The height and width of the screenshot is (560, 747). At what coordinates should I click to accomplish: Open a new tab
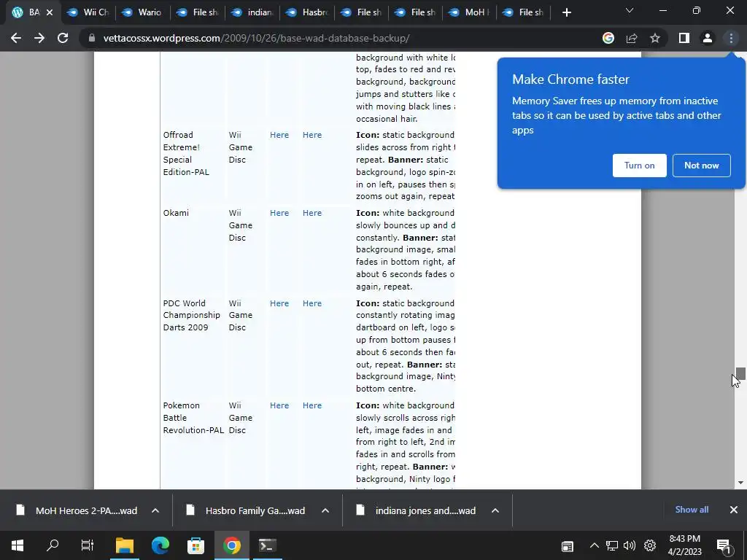[566, 12]
